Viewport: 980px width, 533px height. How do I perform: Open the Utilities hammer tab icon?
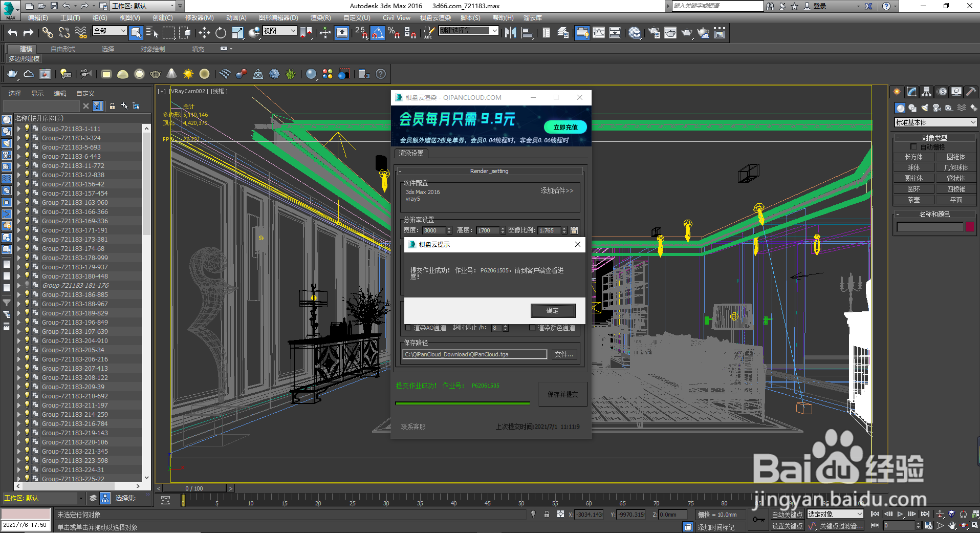[971, 92]
